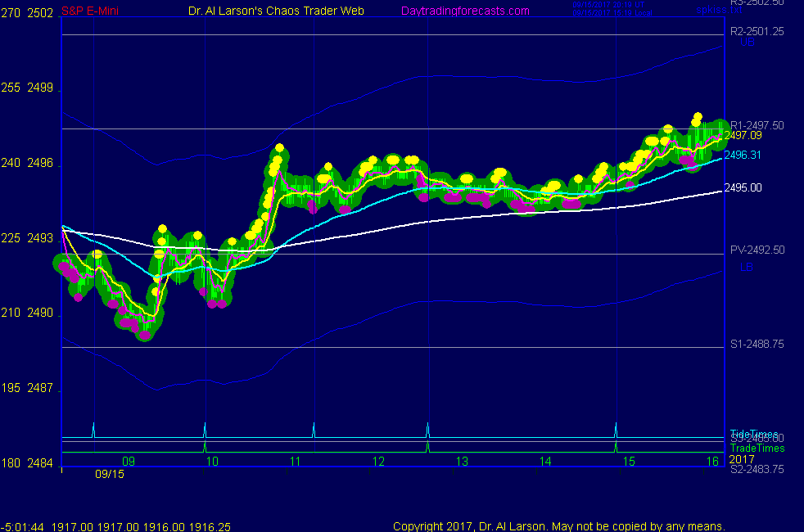804x532 pixels.
Task: Click the hour label '16' on the time axis
Action: [713, 462]
